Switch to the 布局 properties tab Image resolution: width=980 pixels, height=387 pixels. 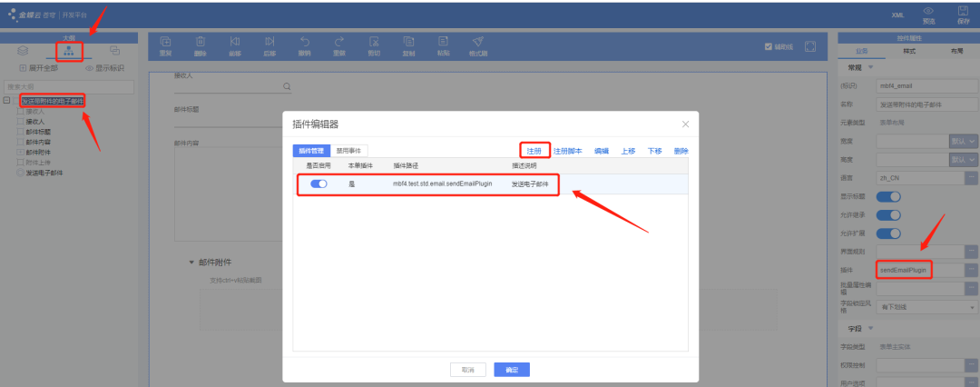tap(956, 52)
